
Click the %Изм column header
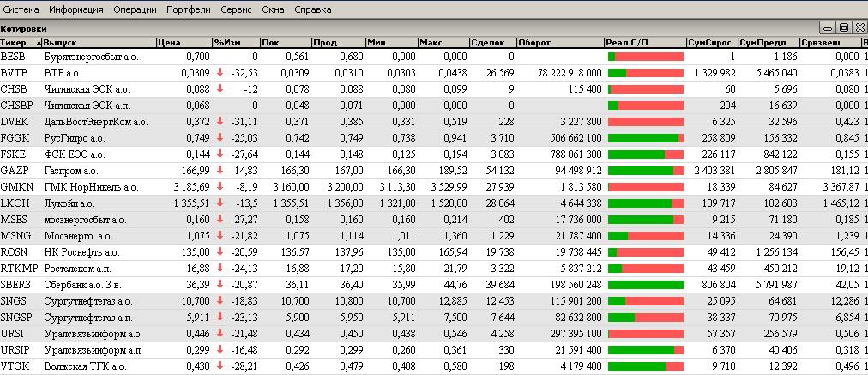(x=236, y=43)
